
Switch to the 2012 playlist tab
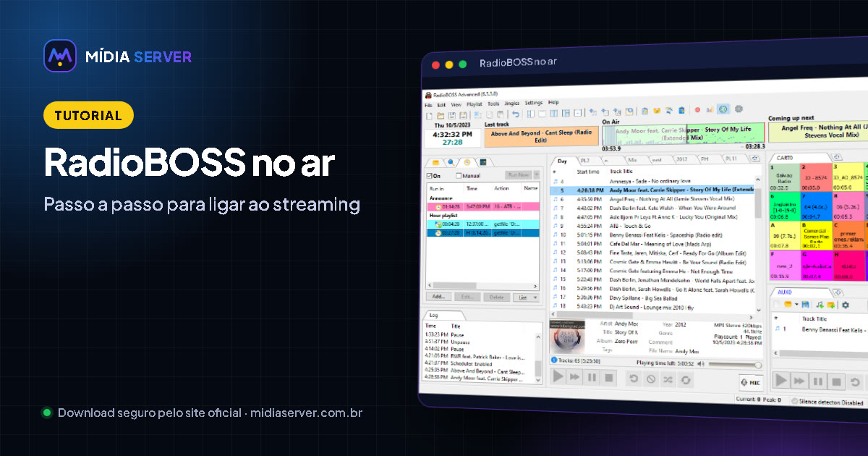point(681,159)
